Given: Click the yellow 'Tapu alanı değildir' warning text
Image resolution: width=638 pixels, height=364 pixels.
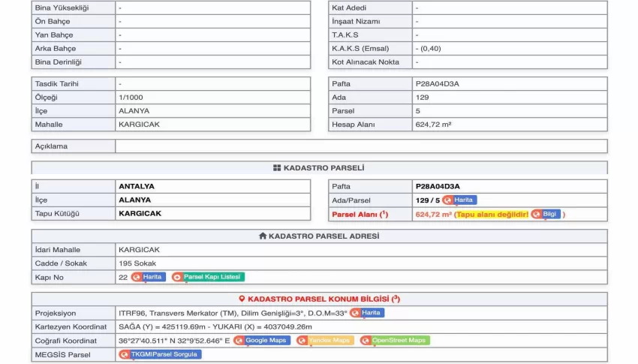Looking at the screenshot, I should coord(492,214).
